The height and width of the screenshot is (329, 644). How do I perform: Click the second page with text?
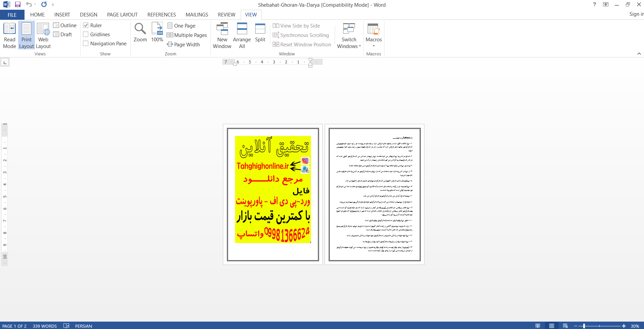tap(374, 194)
